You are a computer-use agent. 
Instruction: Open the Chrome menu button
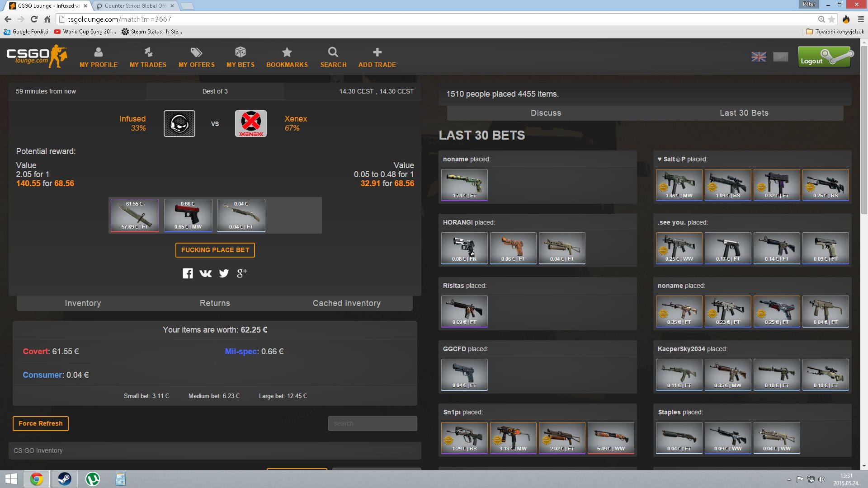coord(860,19)
